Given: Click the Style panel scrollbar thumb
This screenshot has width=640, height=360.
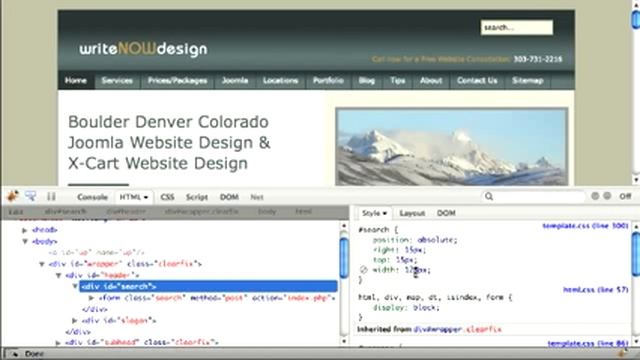Looking at the screenshot, I should click(x=635, y=254).
